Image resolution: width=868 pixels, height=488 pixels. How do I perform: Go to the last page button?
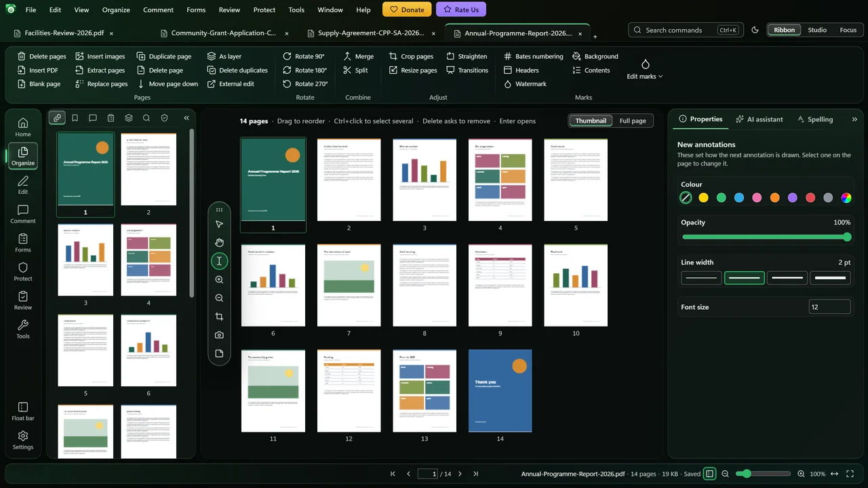[x=475, y=474]
